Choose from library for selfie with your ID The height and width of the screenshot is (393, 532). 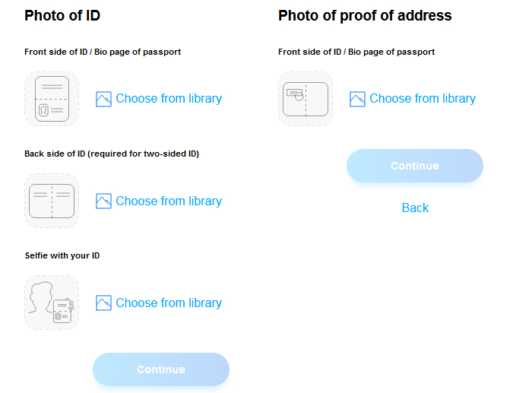(x=169, y=303)
